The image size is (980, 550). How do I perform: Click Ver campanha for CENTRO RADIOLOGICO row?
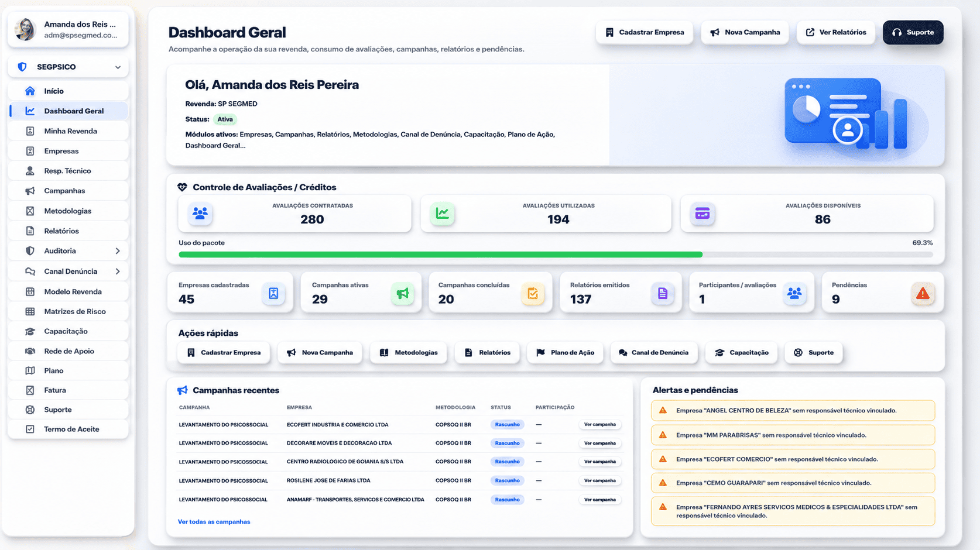600,462
